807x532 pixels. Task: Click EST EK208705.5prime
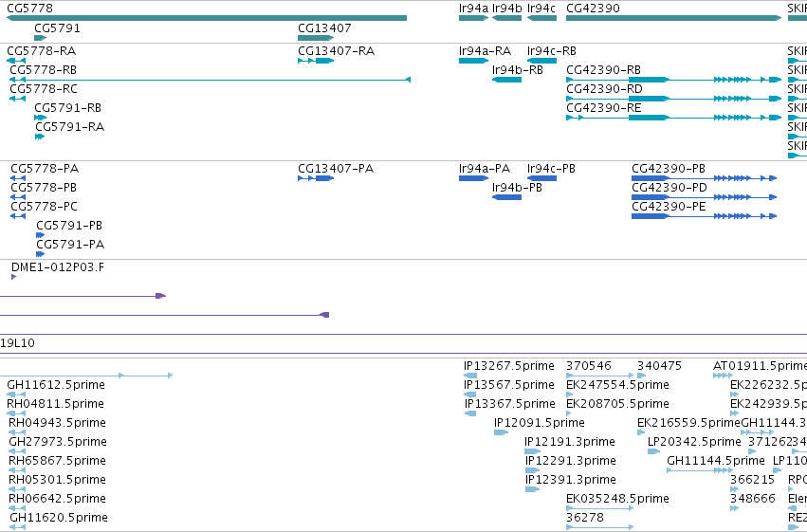click(617, 404)
